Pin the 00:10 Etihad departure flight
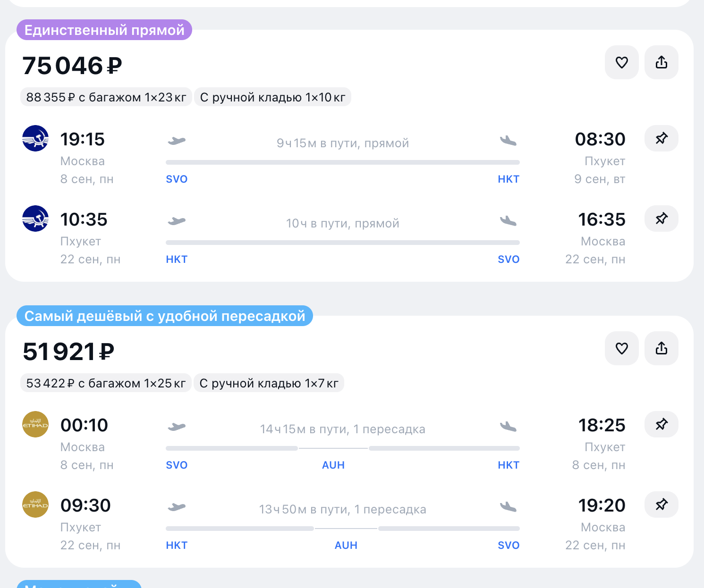This screenshot has width=704, height=588. pos(661,424)
